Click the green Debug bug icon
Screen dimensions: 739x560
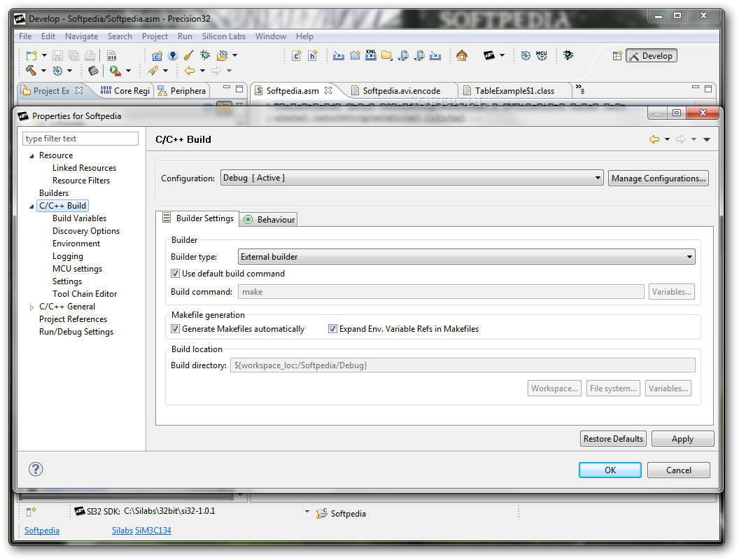point(205,55)
